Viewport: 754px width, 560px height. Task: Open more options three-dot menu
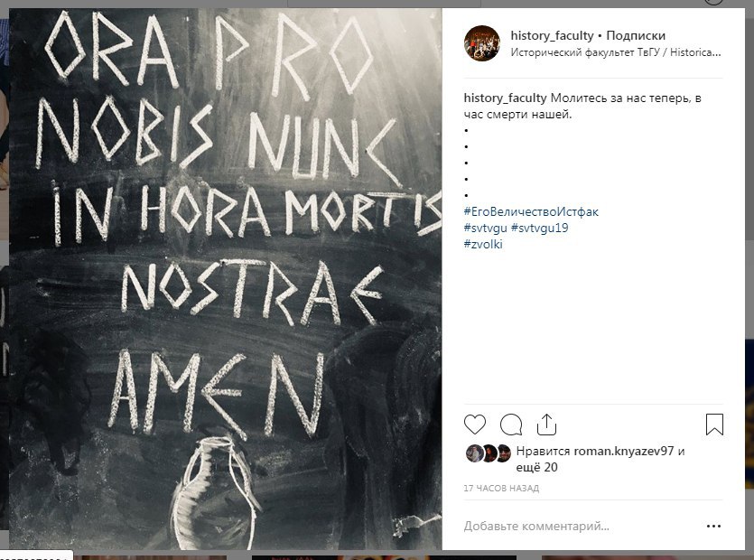713,527
